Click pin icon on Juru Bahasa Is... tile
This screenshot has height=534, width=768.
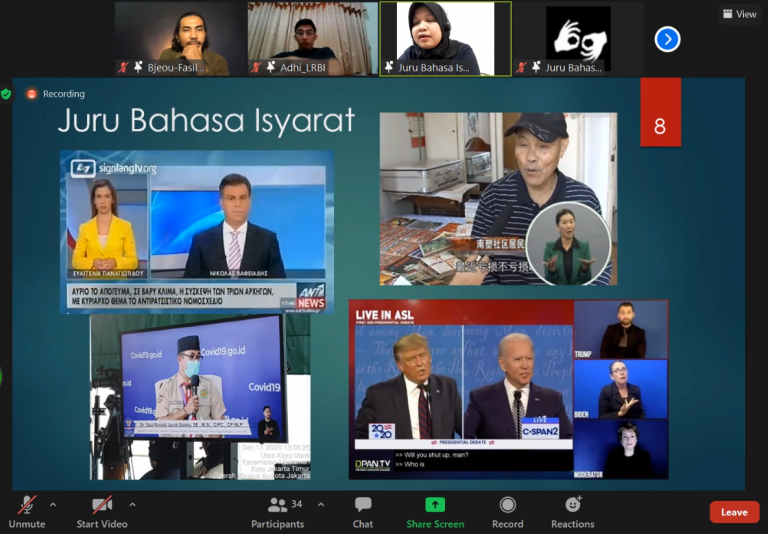tap(389, 67)
